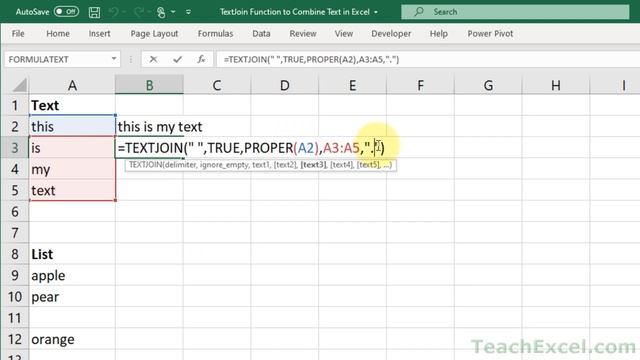Image resolution: width=640 pixels, height=360 pixels.
Task: Switch to the Data tab
Action: [x=261, y=33]
